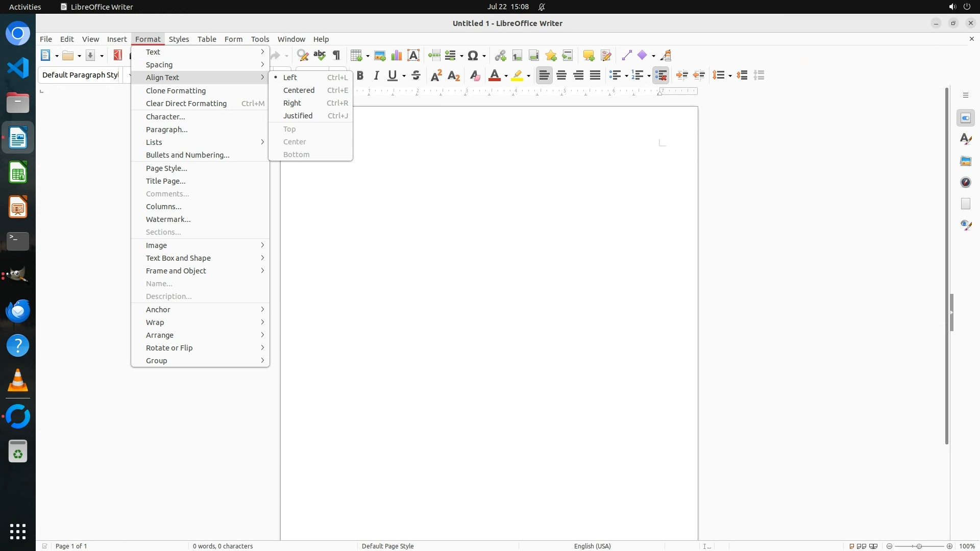This screenshot has width=980, height=551.
Task: Insert a special character with Omega icon
Action: pyautogui.click(x=473, y=56)
